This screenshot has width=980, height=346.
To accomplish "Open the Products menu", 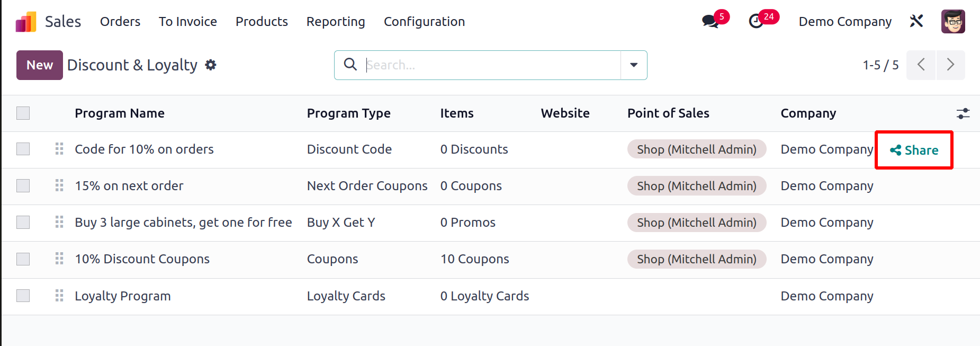I will click(262, 22).
